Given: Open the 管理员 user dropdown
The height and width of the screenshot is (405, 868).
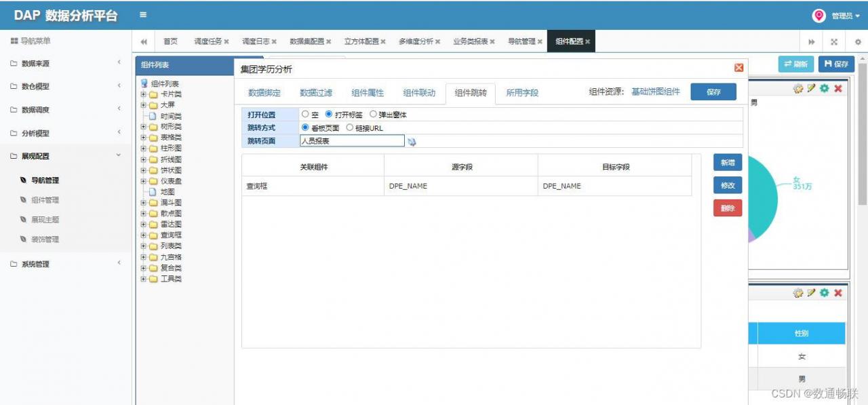Looking at the screenshot, I should [x=846, y=16].
